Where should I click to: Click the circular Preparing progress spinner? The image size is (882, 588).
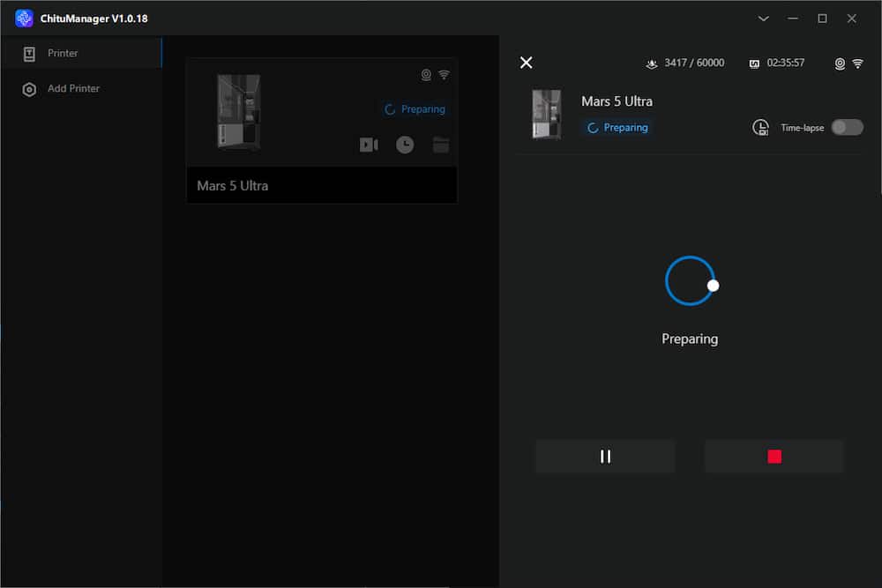point(691,281)
